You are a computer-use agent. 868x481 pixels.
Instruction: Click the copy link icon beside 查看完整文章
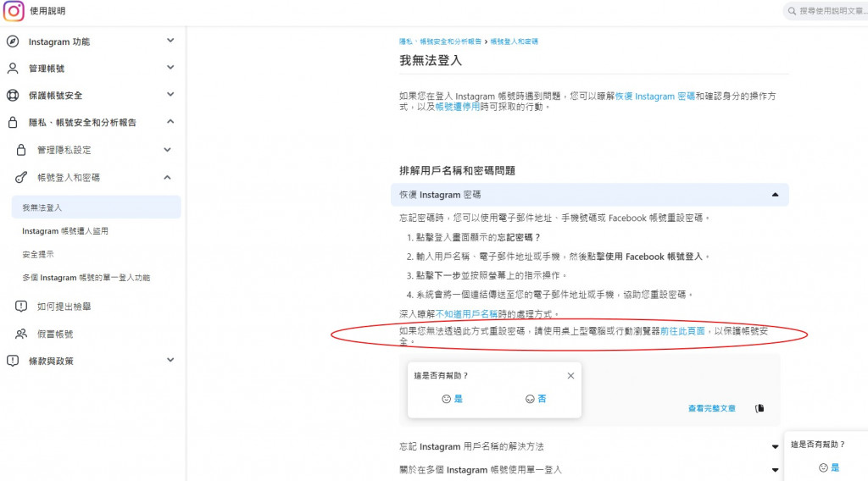(x=759, y=408)
